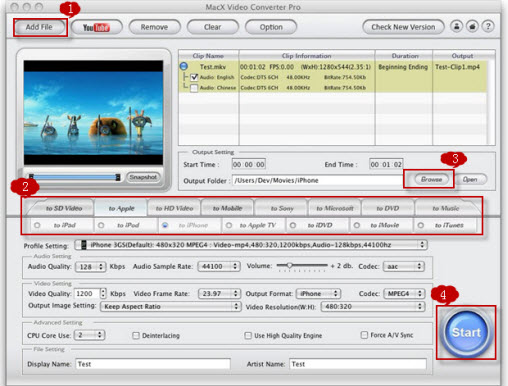
Task: Select the to iPod radio button
Action: click(101, 225)
